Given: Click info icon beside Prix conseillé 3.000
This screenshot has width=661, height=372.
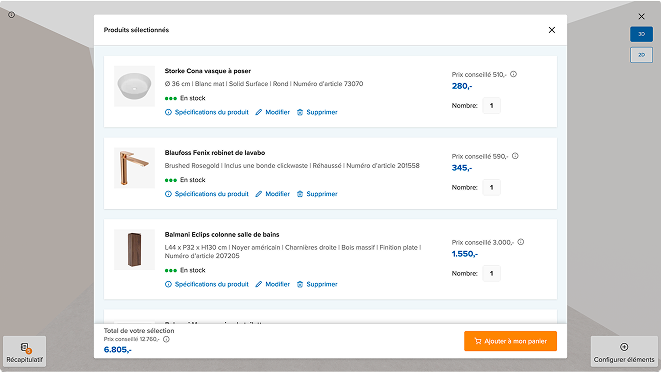Looking at the screenshot, I should 521,242.
